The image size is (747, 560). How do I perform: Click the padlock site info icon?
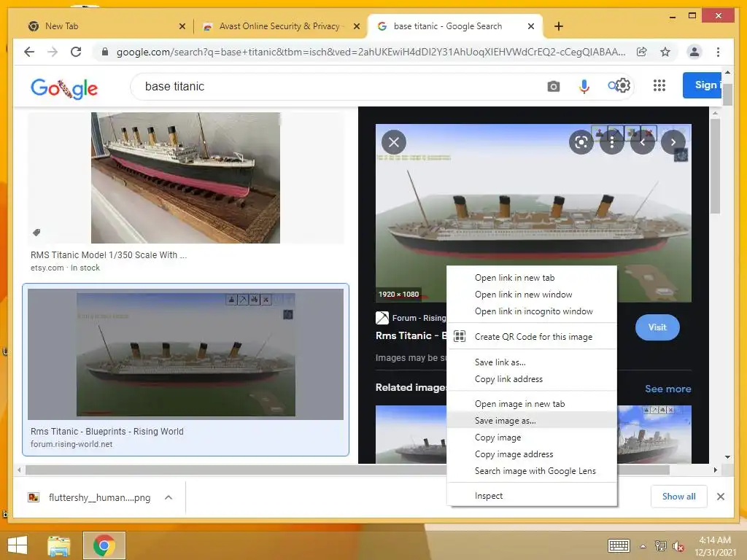coord(105,52)
